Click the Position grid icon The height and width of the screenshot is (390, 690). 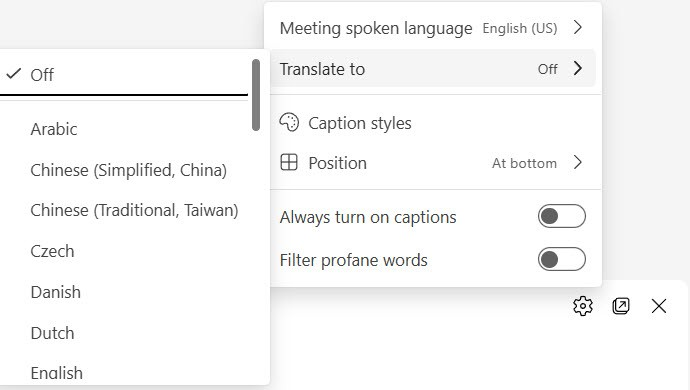click(x=289, y=162)
